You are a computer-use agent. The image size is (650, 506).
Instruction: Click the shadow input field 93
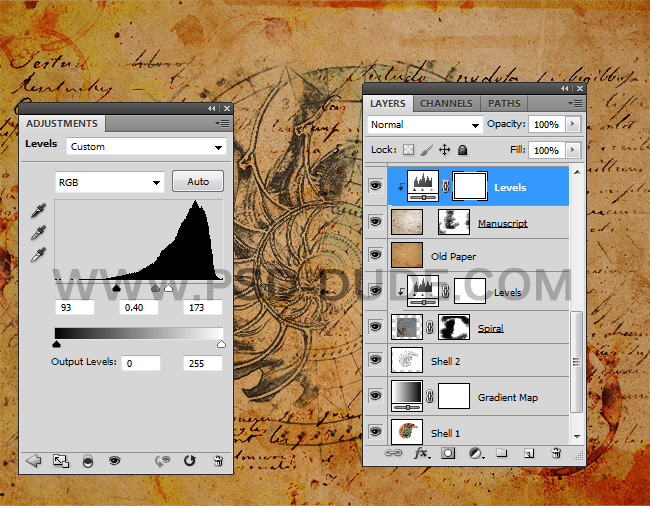75,307
